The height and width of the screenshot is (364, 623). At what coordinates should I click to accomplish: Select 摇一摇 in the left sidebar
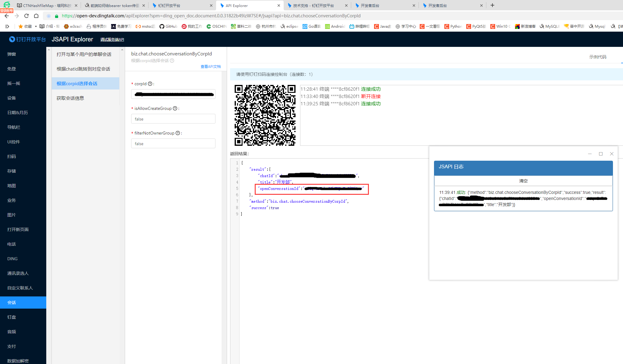[x=23, y=83]
